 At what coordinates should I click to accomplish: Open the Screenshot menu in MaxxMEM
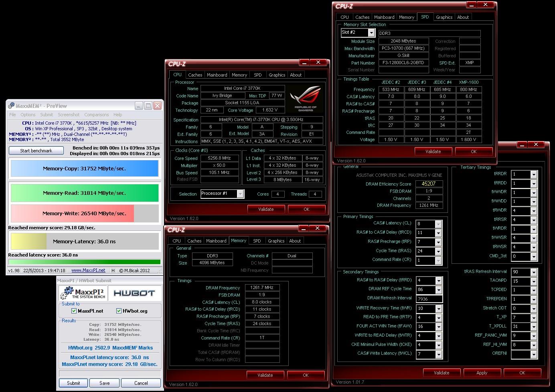coord(69,115)
